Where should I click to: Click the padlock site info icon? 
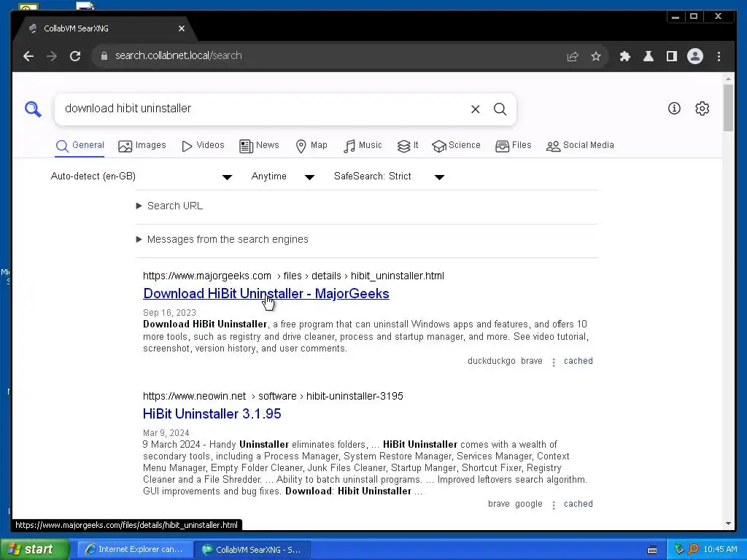pyautogui.click(x=104, y=56)
